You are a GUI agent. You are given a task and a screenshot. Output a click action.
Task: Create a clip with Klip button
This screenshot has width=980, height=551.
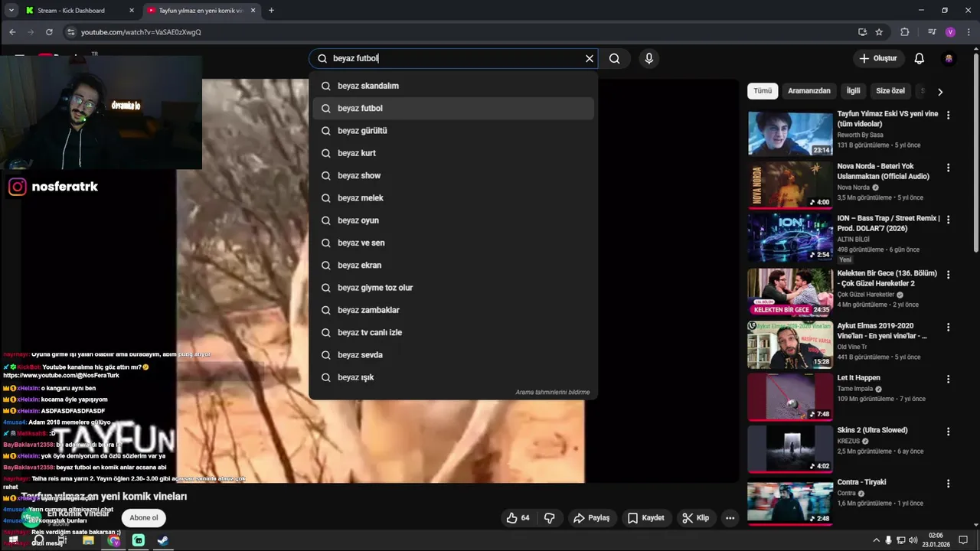(x=695, y=518)
